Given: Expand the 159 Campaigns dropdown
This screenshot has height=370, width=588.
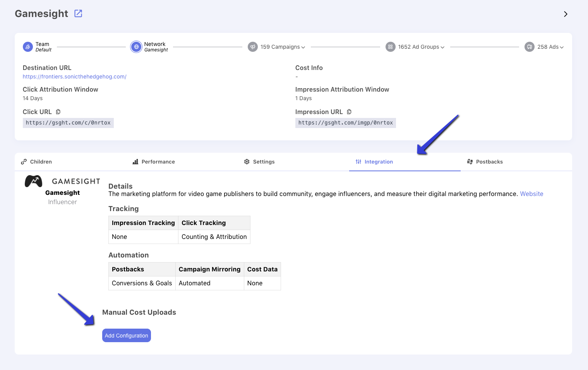Looking at the screenshot, I should click(x=283, y=47).
